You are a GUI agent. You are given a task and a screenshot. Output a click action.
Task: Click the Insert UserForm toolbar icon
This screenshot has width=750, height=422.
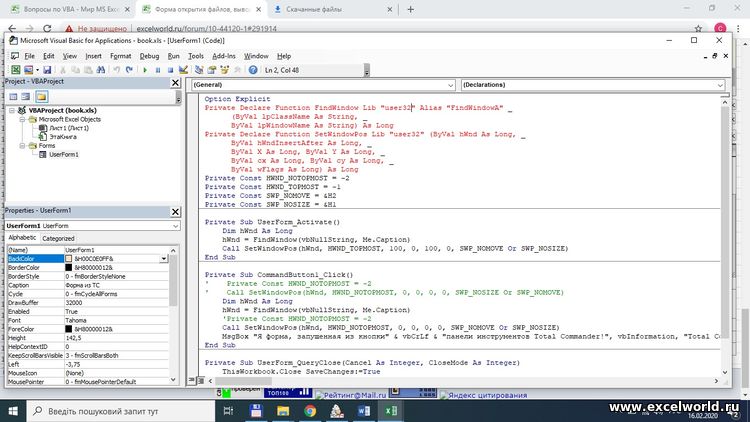pos(28,70)
